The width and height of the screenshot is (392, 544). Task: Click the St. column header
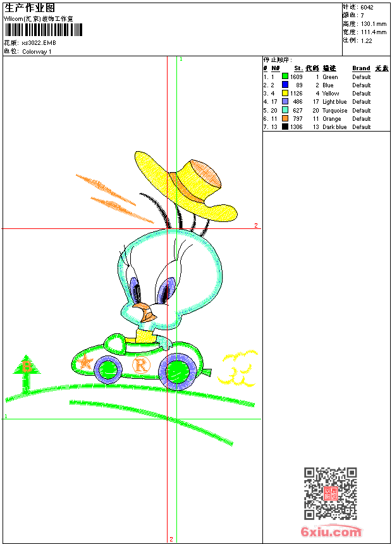pyautogui.click(x=298, y=68)
